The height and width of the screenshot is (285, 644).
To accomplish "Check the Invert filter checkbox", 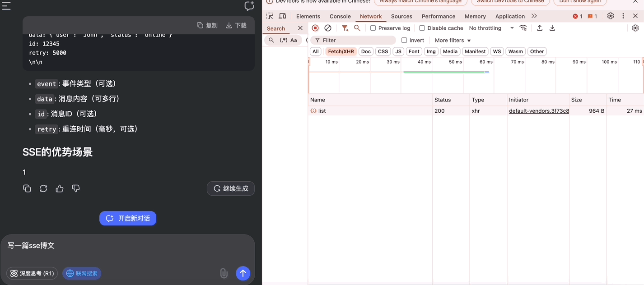I will tap(404, 40).
